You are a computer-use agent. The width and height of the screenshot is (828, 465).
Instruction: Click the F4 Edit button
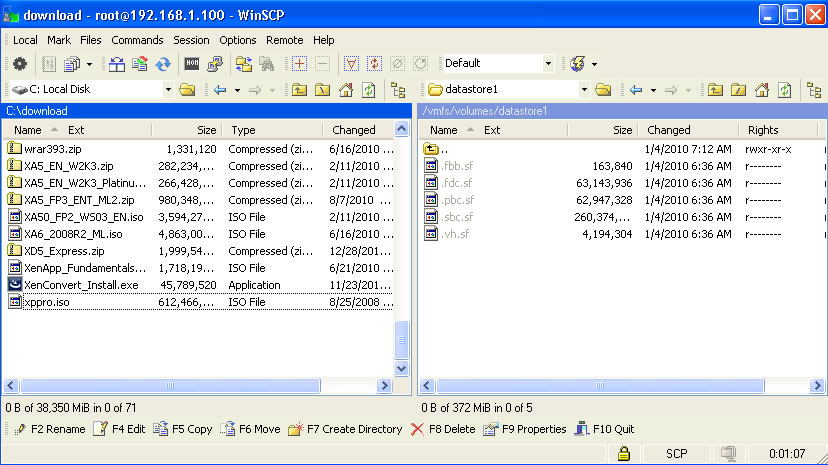pyautogui.click(x=119, y=429)
